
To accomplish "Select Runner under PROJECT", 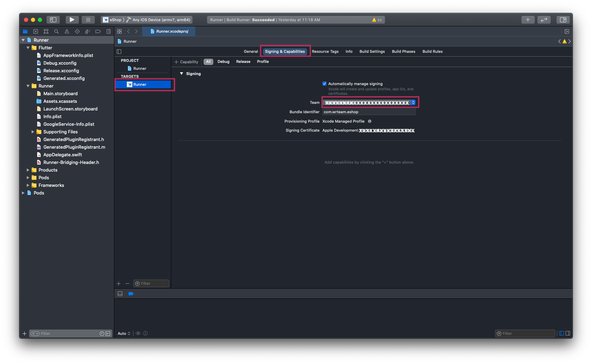I will pos(140,68).
